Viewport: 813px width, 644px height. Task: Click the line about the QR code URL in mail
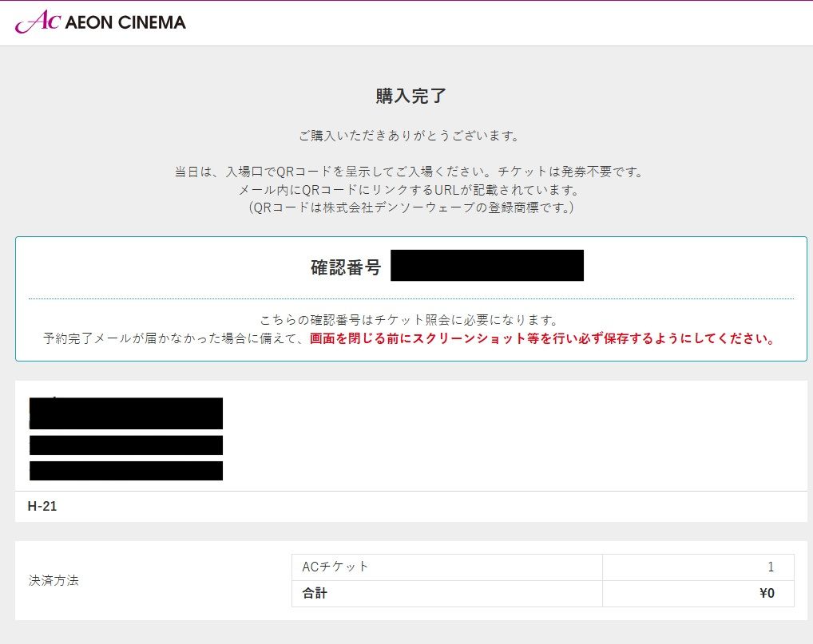tap(409, 190)
